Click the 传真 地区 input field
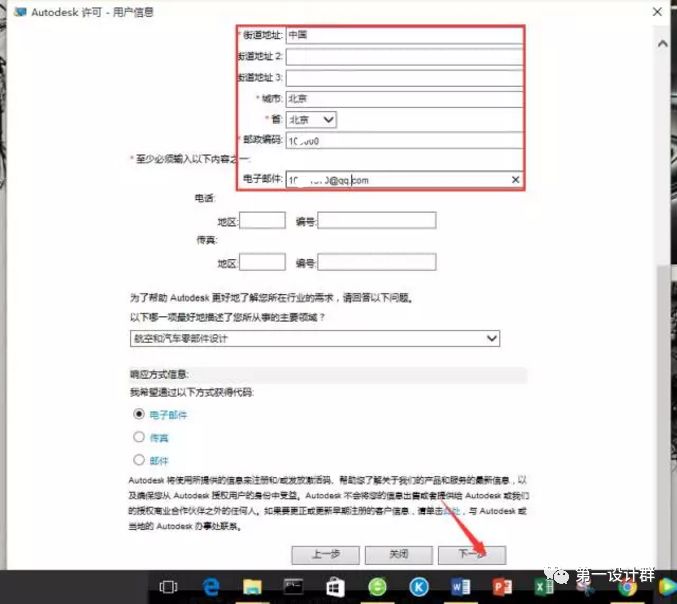Image resolution: width=677 pixels, height=604 pixels. [x=262, y=262]
